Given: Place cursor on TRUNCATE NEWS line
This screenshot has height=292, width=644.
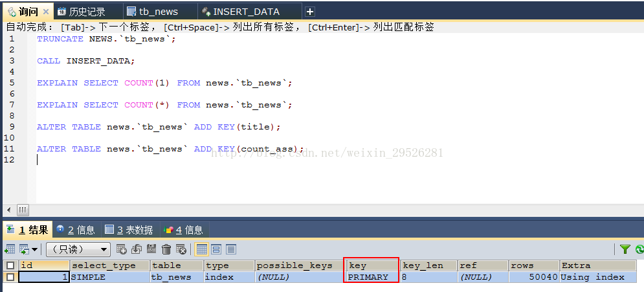Looking at the screenshot, I should (x=106, y=39).
